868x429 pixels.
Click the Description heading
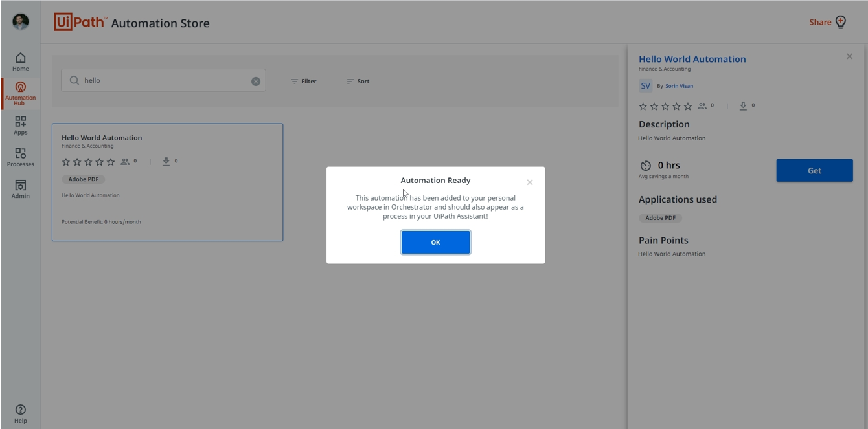pos(664,124)
